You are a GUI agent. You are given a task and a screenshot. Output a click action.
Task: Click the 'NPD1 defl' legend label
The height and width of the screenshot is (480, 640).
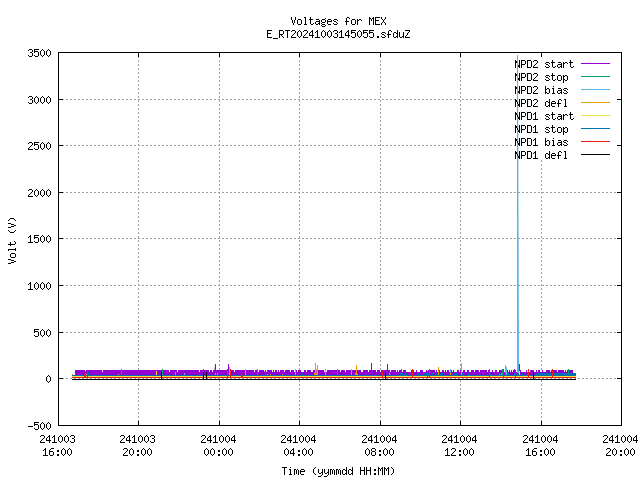tap(541, 155)
